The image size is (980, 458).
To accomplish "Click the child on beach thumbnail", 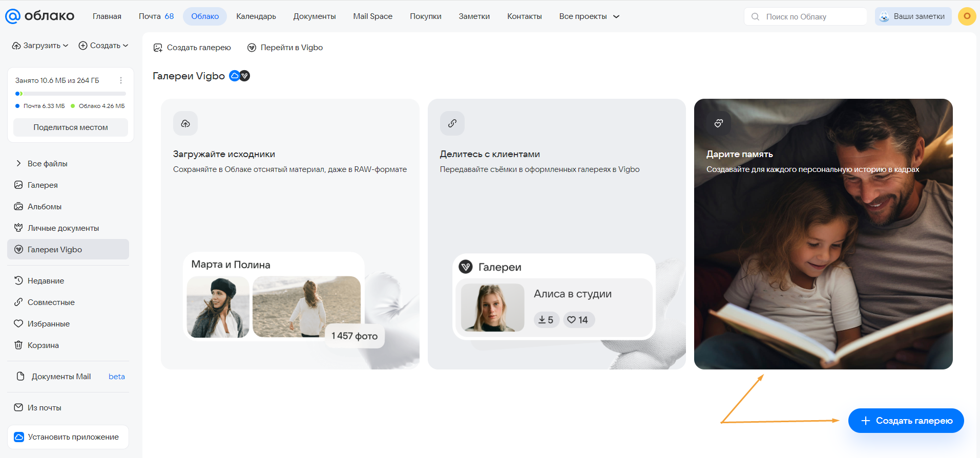I will 306,307.
